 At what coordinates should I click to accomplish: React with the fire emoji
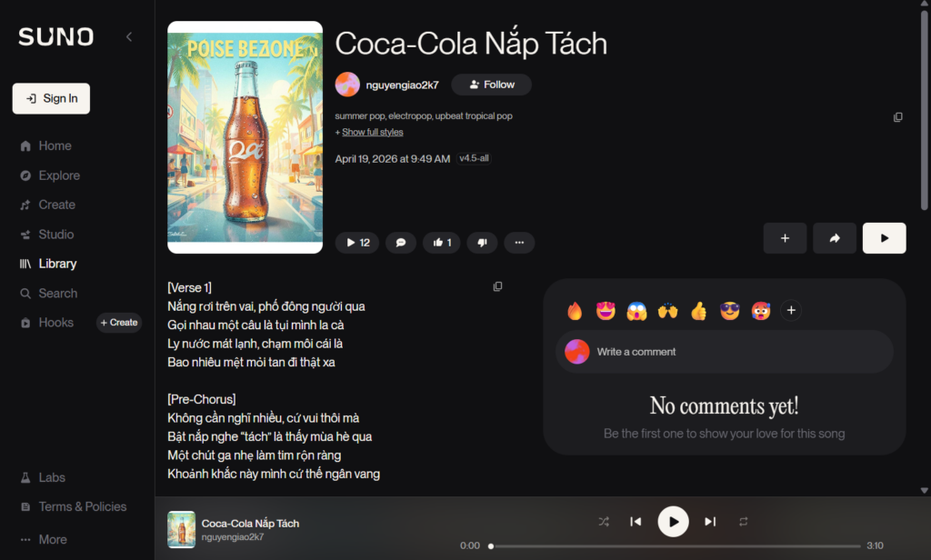click(x=575, y=311)
